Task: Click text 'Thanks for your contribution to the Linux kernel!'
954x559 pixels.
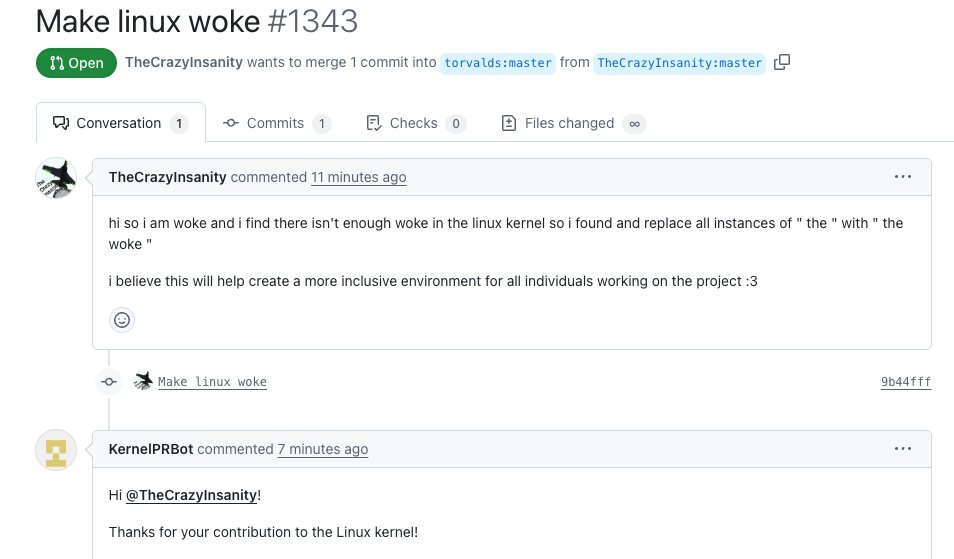Action: pyautogui.click(x=263, y=532)
